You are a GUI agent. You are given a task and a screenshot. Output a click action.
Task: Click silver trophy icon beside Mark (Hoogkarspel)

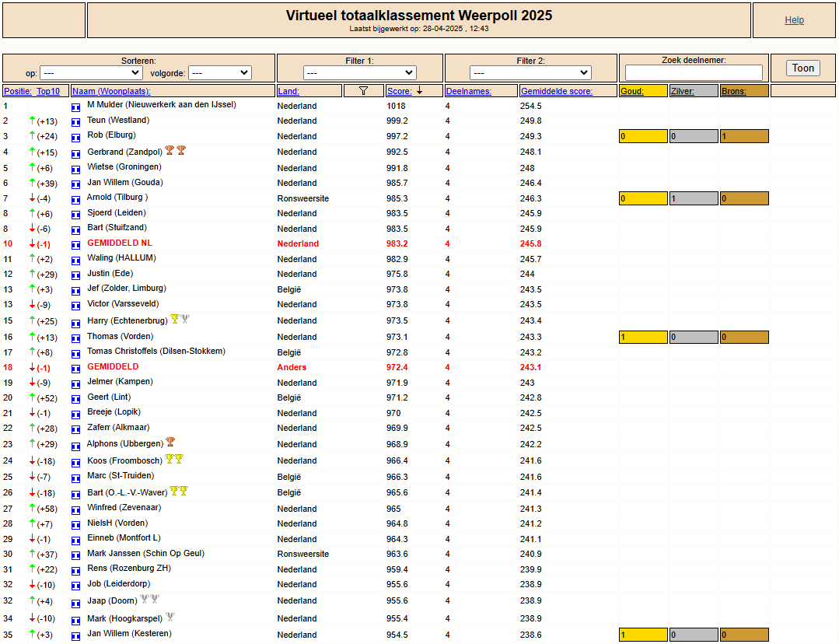pos(170,618)
